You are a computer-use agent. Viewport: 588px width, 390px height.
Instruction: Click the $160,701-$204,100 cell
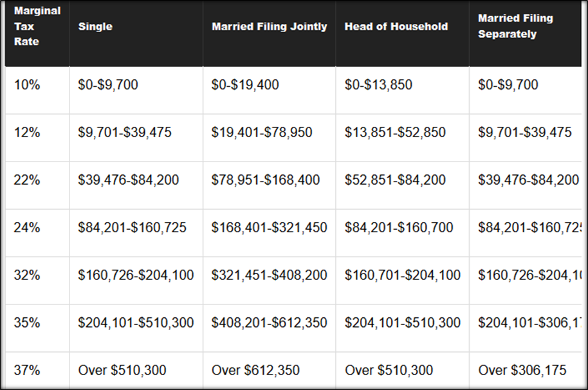pos(403,275)
